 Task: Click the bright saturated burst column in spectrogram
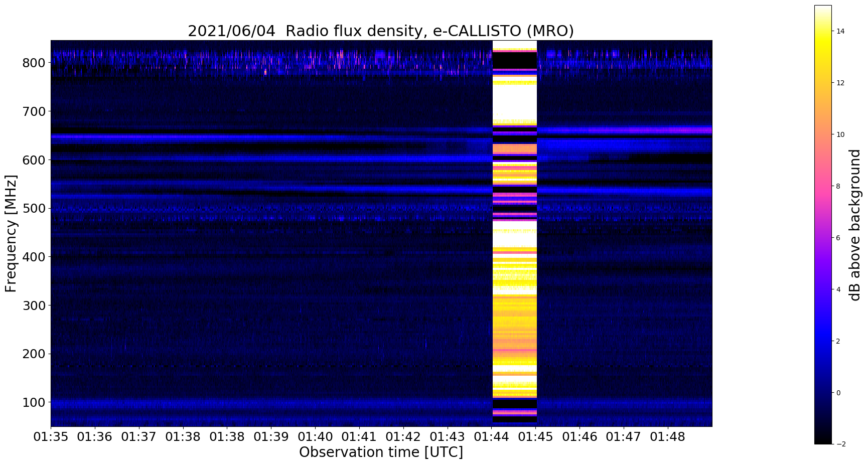coord(514,233)
